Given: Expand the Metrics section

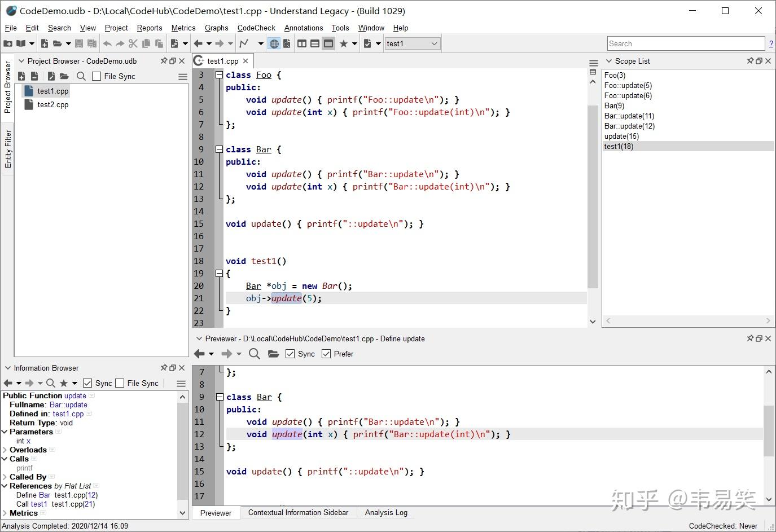Looking at the screenshot, I should (5, 513).
